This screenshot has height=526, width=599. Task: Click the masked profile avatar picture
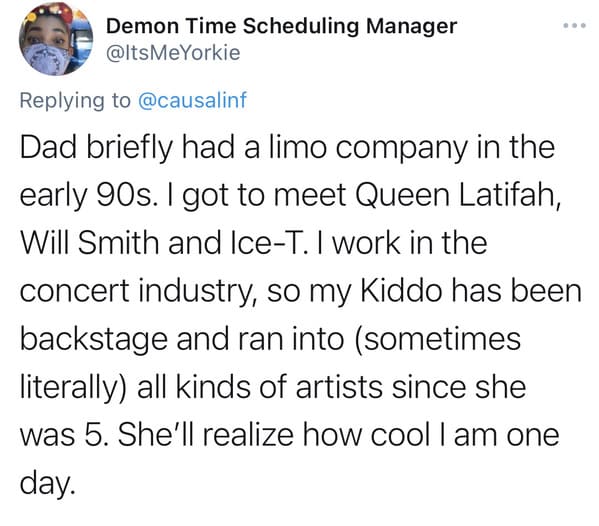(x=56, y=39)
